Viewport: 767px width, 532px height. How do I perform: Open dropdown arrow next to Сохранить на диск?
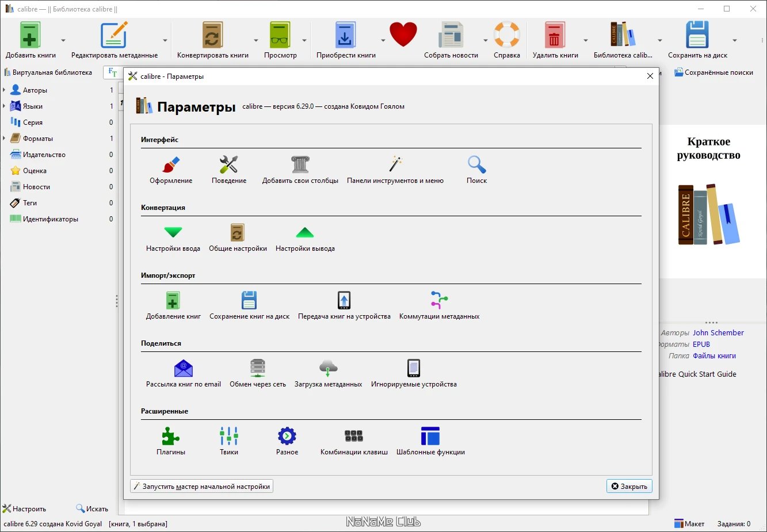[x=735, y=40]
